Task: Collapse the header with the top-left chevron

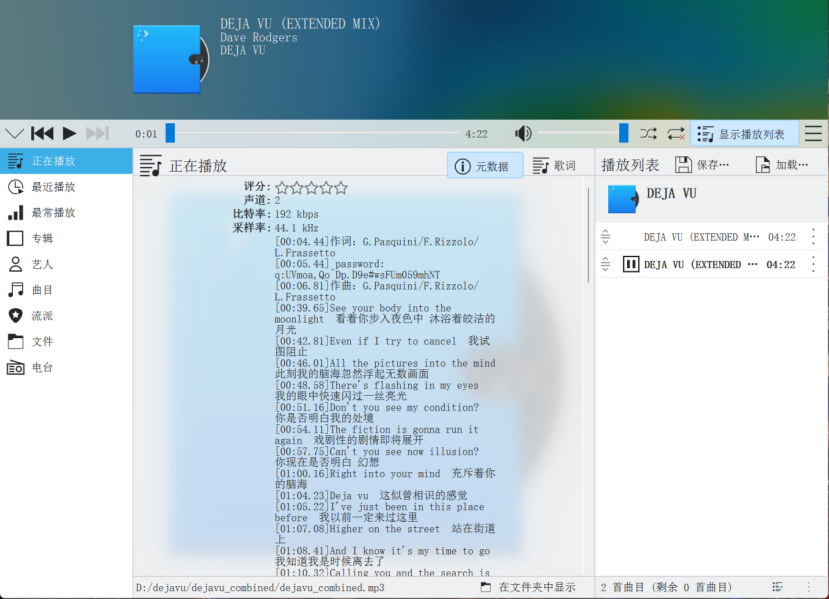Action: coord(14,133)
